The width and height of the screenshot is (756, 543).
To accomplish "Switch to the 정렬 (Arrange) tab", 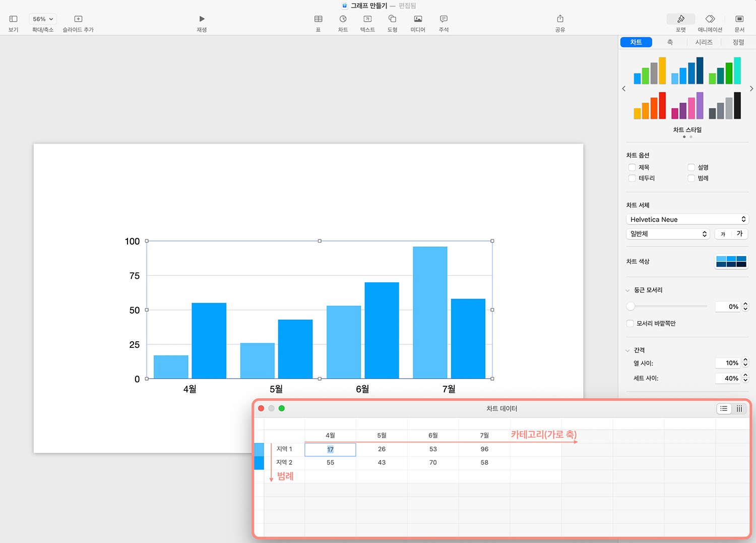I will (x=738, y=42).
